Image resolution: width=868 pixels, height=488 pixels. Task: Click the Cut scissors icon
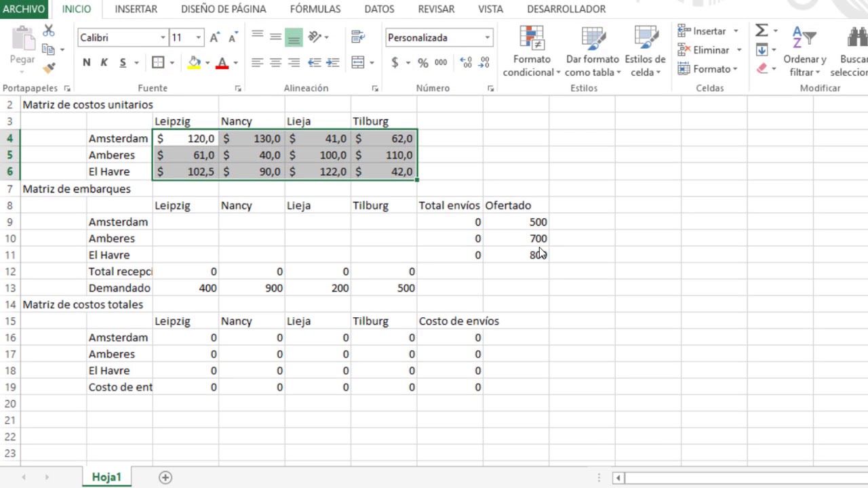tap(49, 31)
